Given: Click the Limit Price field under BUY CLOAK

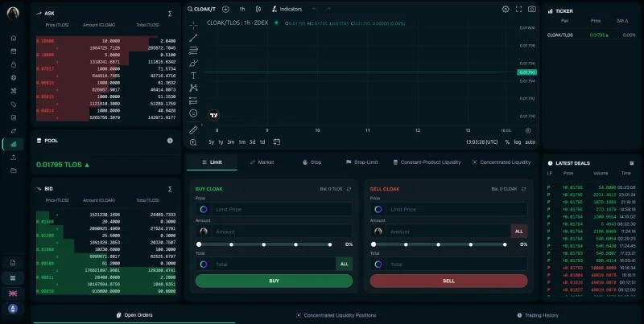Looking at the screenshot, I should [274, 209].
